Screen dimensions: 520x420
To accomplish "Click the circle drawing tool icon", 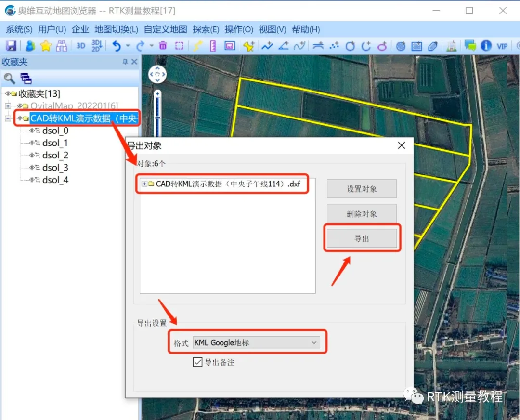I will 350,46.
